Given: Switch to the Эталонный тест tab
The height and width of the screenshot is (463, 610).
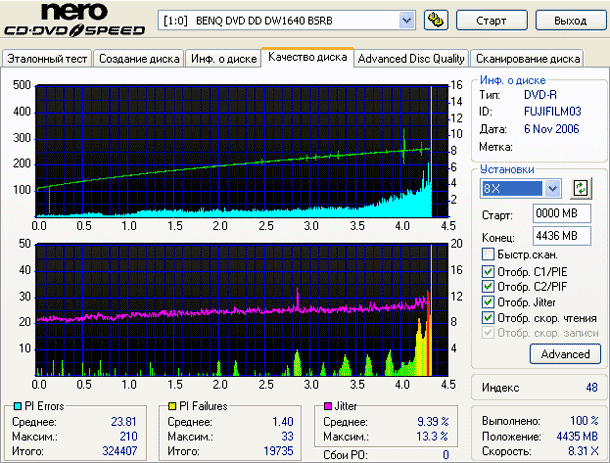Looking at the screenshot, I should coord(48,59).
